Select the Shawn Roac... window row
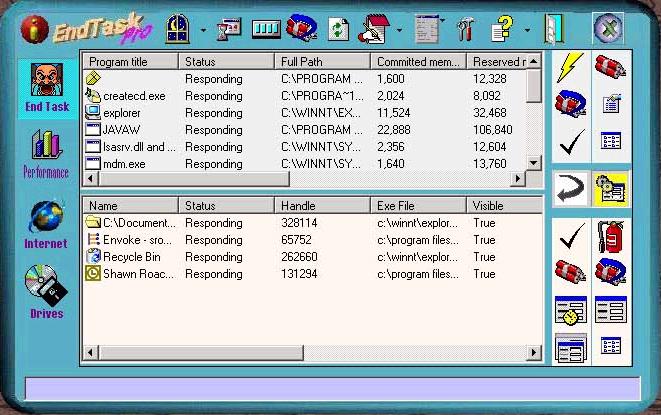661x415 pixels. [x=312, y=274]
